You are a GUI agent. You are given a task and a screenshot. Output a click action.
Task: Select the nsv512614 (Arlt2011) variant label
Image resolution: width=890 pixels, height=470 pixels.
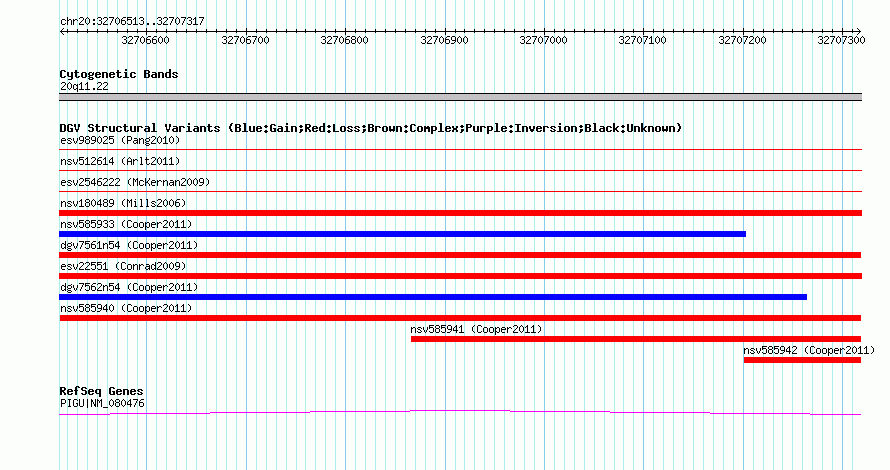pyautogui.click(x=120, y=161)
